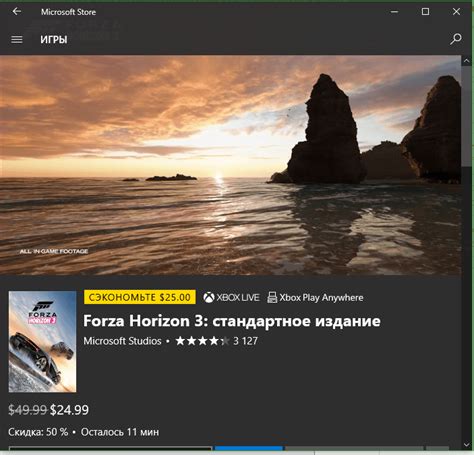The image size is (474, 455).
Task: Click the scrollbar up arrow
Action: tap(466, 61)
